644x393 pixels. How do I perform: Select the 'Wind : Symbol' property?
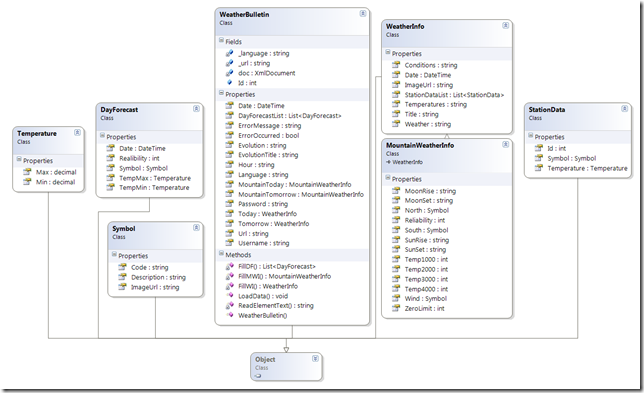click(x=426, y=299)
